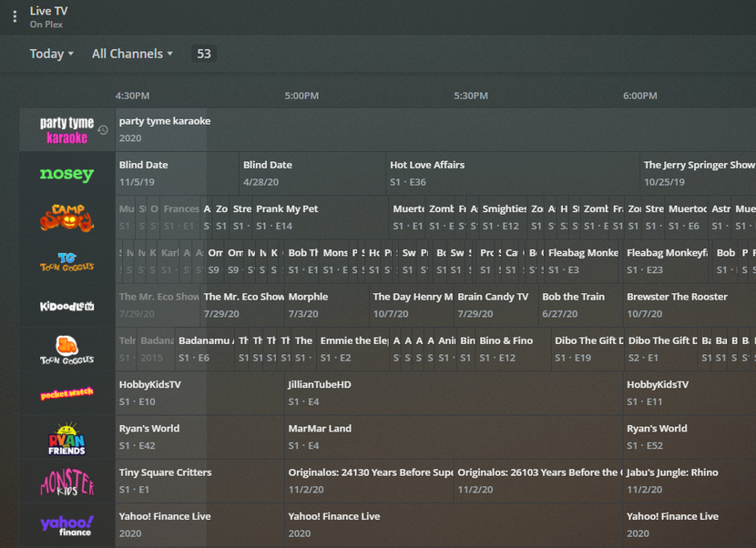Select the Monster Kids channel logo
This screenshot has width=756, height=548.
66,482
